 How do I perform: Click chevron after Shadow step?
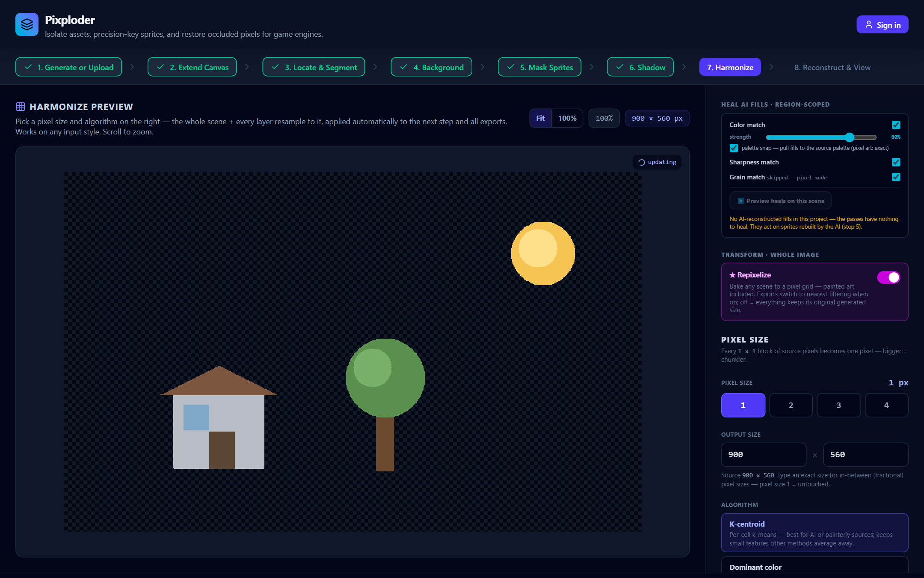(x=684, y=67)
